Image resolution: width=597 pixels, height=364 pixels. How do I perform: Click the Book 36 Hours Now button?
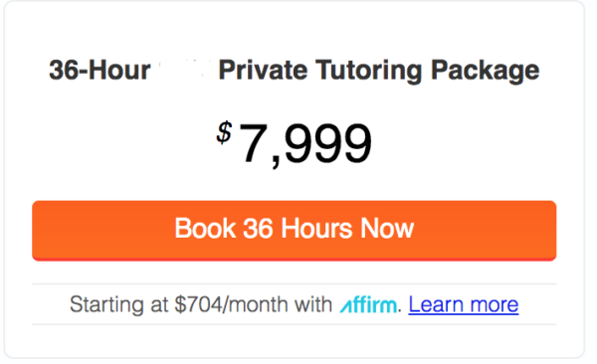click(x=294, y=231)
